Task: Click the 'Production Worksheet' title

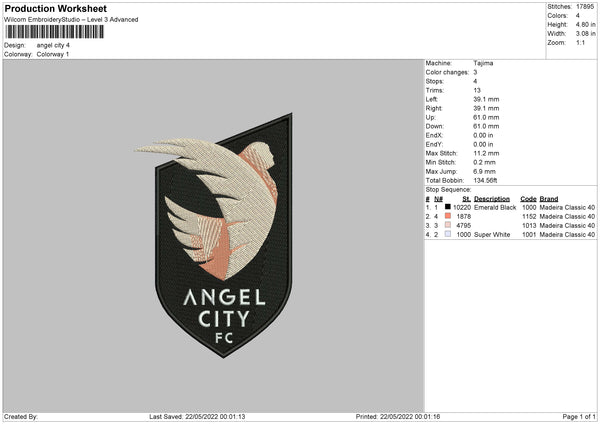Action: pyautogui.click(x=55, y=8)
